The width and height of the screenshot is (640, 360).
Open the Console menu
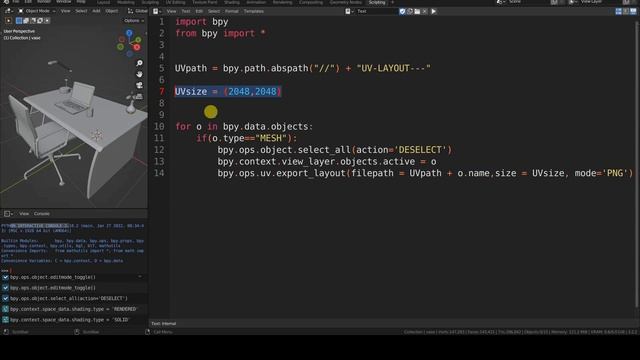[x=42, y=213]
